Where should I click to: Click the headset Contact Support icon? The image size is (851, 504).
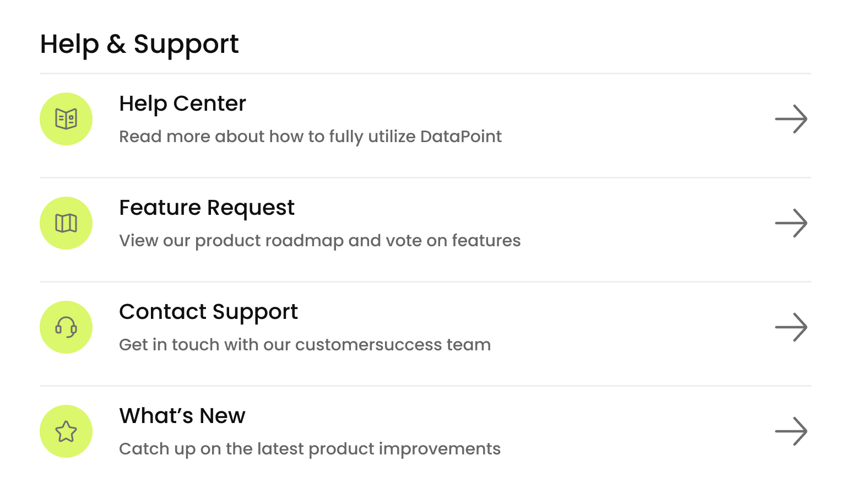(66, 327)
